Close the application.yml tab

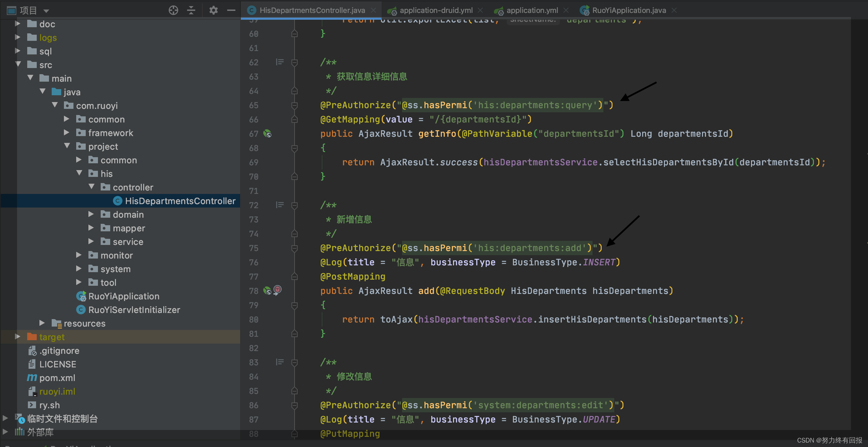pyautogui.click(x=566, y=11)
